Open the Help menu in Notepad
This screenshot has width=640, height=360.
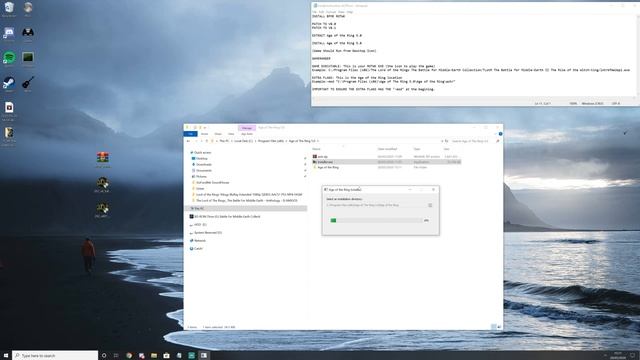pos(350,12)
